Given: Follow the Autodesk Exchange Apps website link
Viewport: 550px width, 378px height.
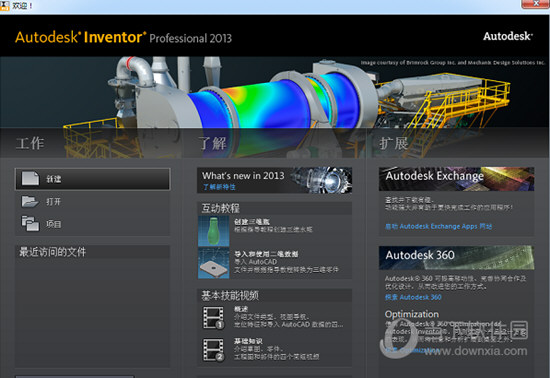Looking at the screenshot, I should pyautogui.click(x=438, y=226).
